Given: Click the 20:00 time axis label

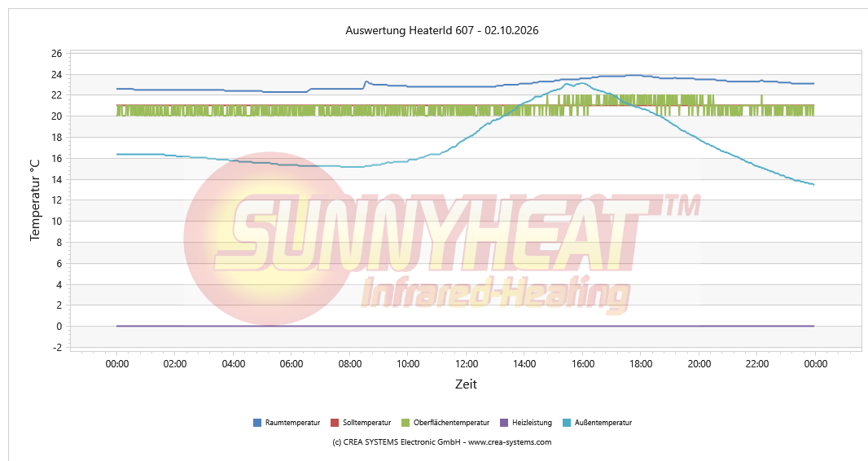Looking at the screenshot, I should pyautogui.click(x=699, y=364).
